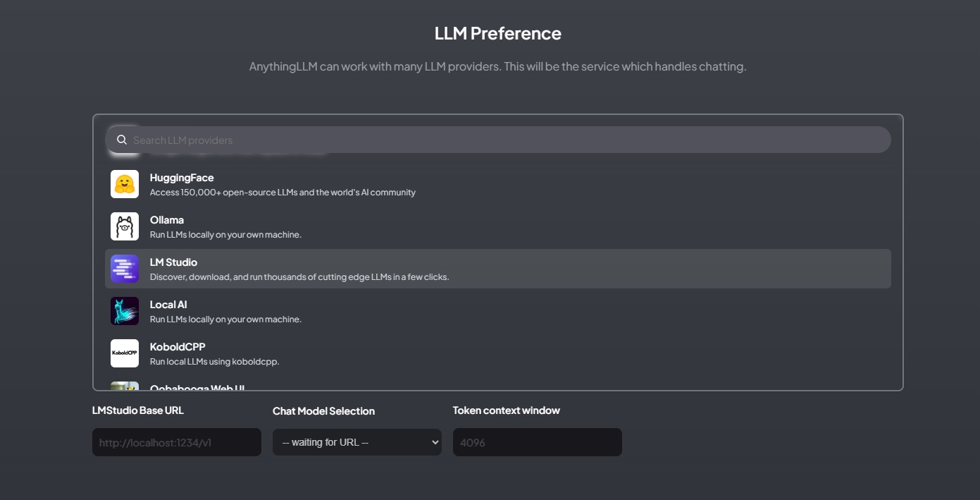Click the LMStudio Base URL input field
Image resolution: width=980 pixels, height=500 pixels.
pos(176,442)
